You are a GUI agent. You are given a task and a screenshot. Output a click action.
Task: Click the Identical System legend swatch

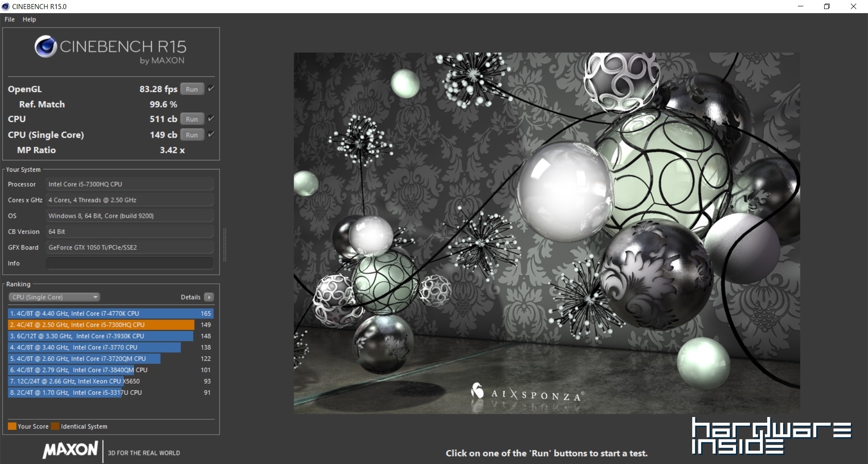point(55,426)
